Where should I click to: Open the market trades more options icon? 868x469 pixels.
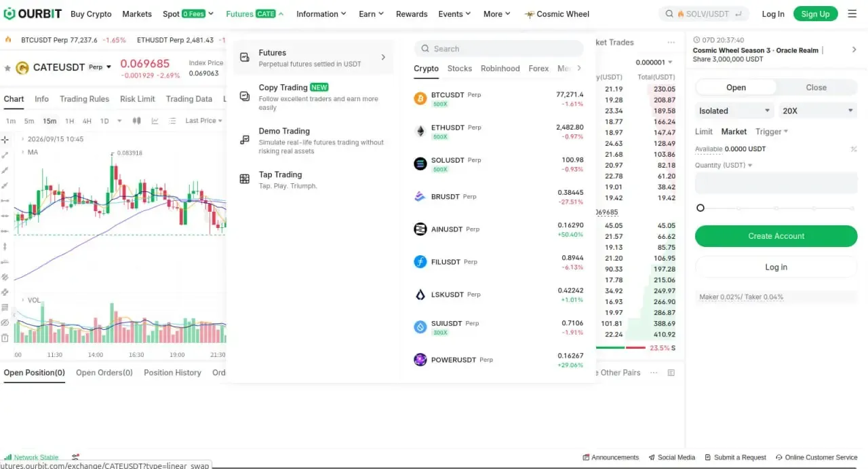pyautogui.click(x=671, y=42)
